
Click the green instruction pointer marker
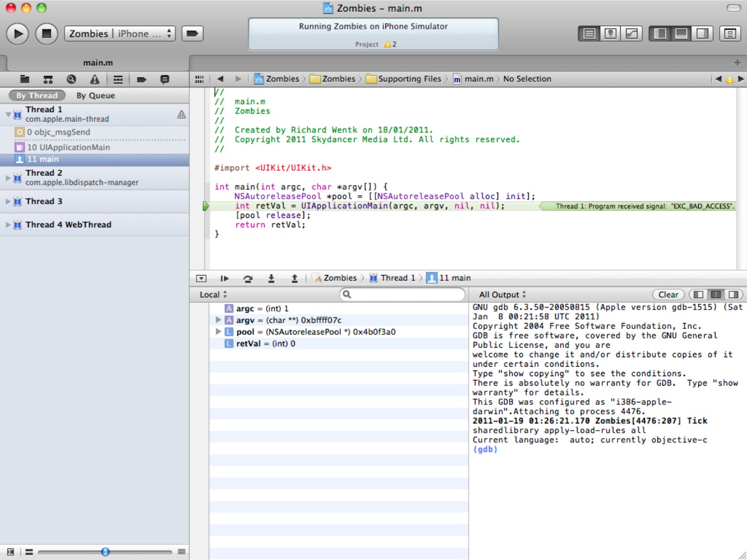(206, 206)
